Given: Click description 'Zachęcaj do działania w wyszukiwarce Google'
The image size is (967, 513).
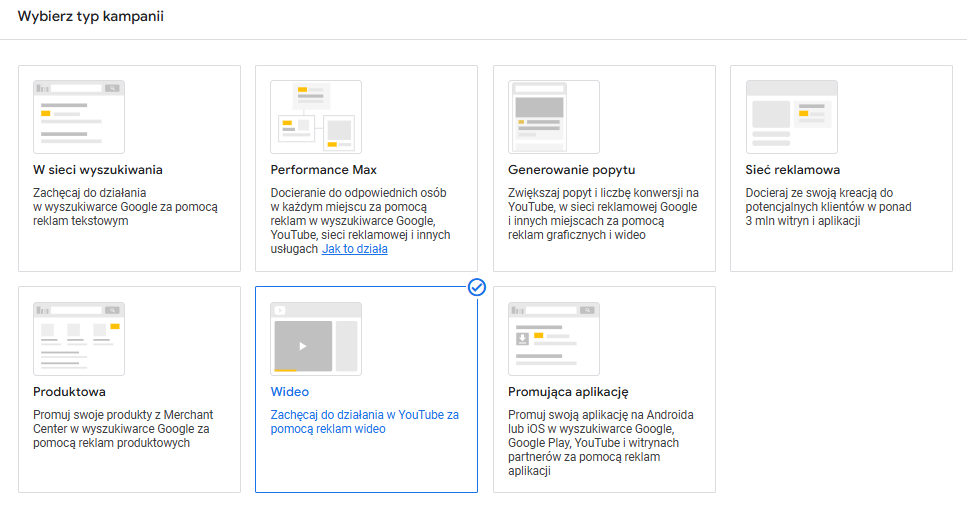Looking at the screenshot, I should coord(125,207).
